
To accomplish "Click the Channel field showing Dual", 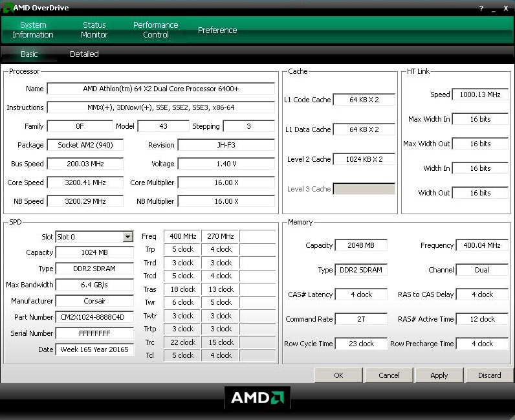I will (482, 270).
